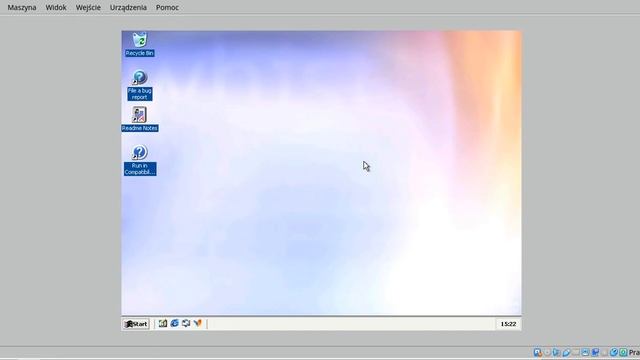This screenshot has width=640, height=360.
Task: Open the Pomoc menu
Action: pos(167,7)
